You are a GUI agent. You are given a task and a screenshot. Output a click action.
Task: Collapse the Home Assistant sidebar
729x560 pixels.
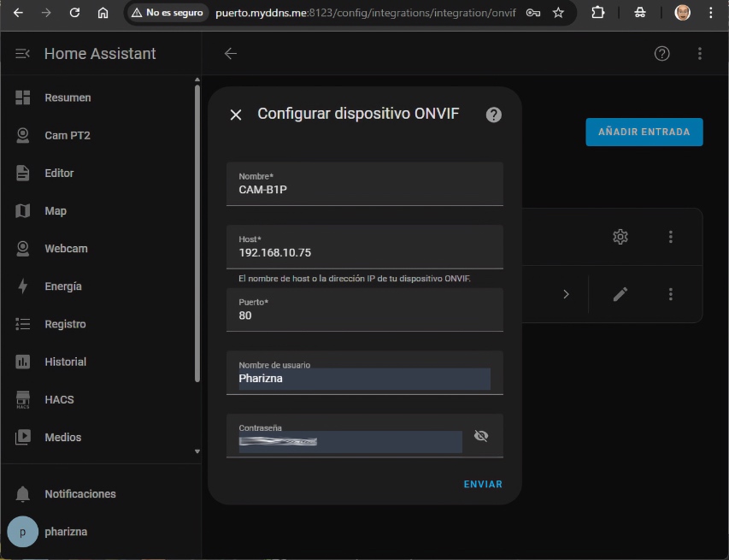pos(22,54)
